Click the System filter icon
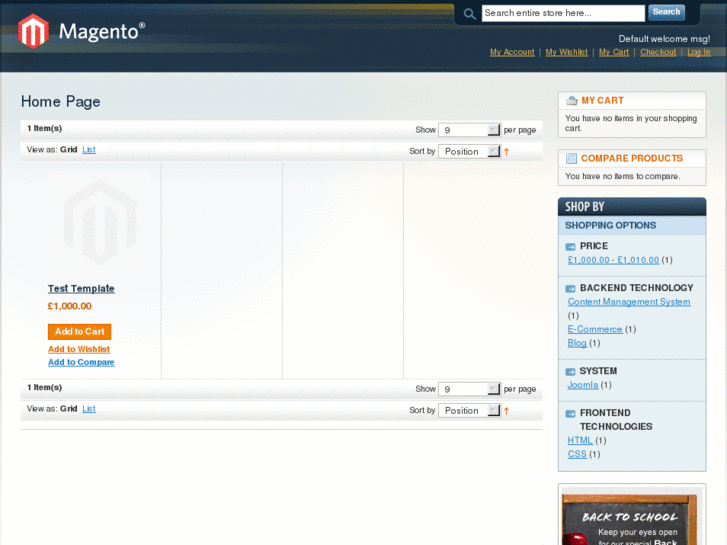The width and height of the screenshot is (727, 545). [x=570, y=372]
